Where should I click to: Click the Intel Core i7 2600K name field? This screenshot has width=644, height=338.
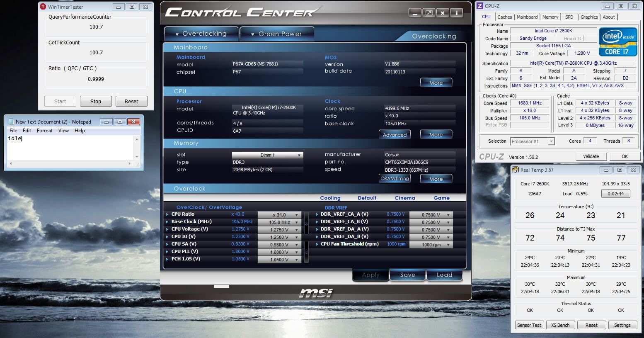(x=553, y=31)
